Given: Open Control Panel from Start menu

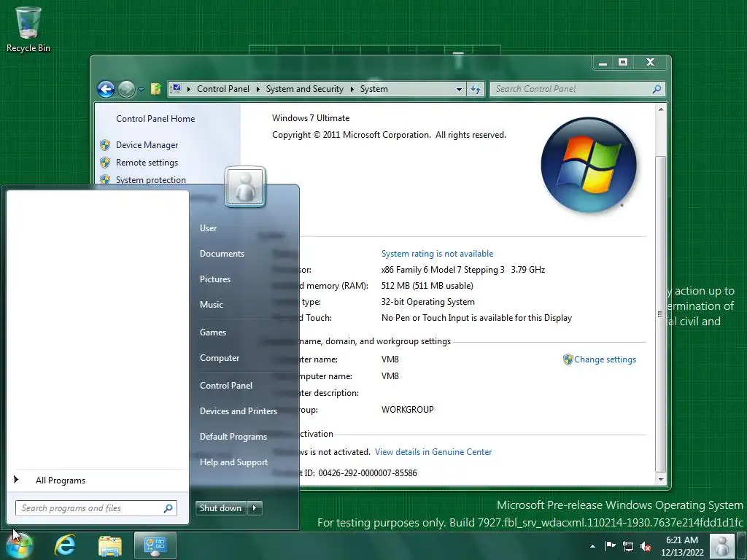Looking at the screenshot, I should pyautogui.click(x=226, y=386).
